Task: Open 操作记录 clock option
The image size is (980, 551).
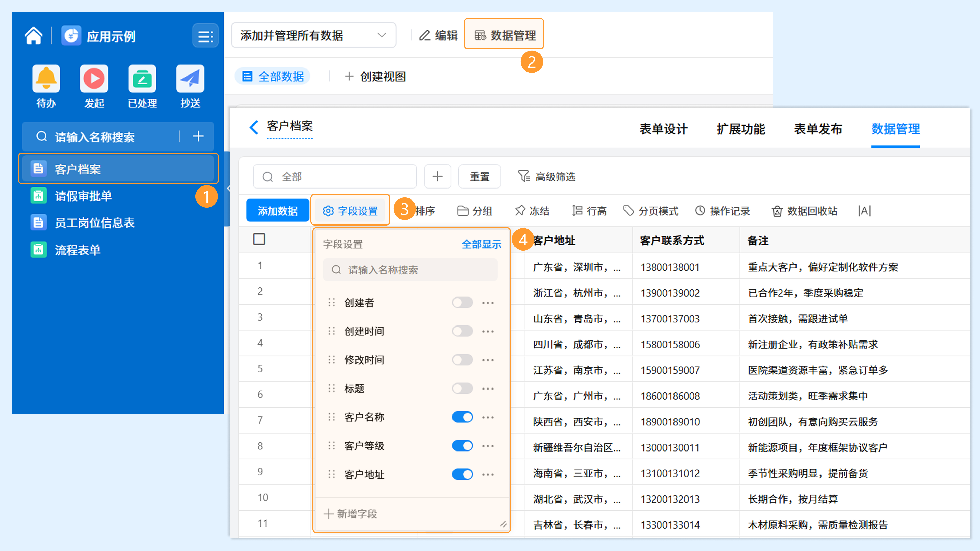Action: click(x=722, y=211)
